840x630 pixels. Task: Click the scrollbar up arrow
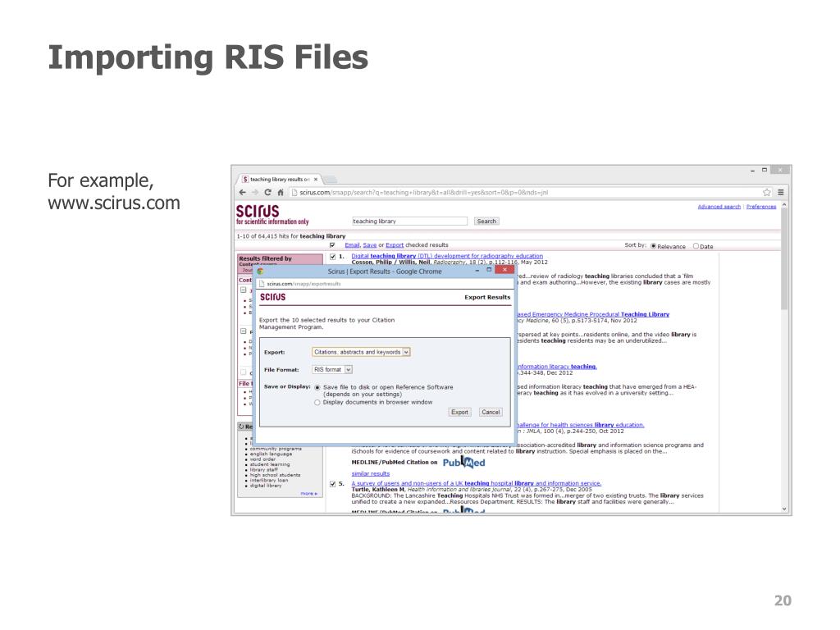(x=784, y=205)
